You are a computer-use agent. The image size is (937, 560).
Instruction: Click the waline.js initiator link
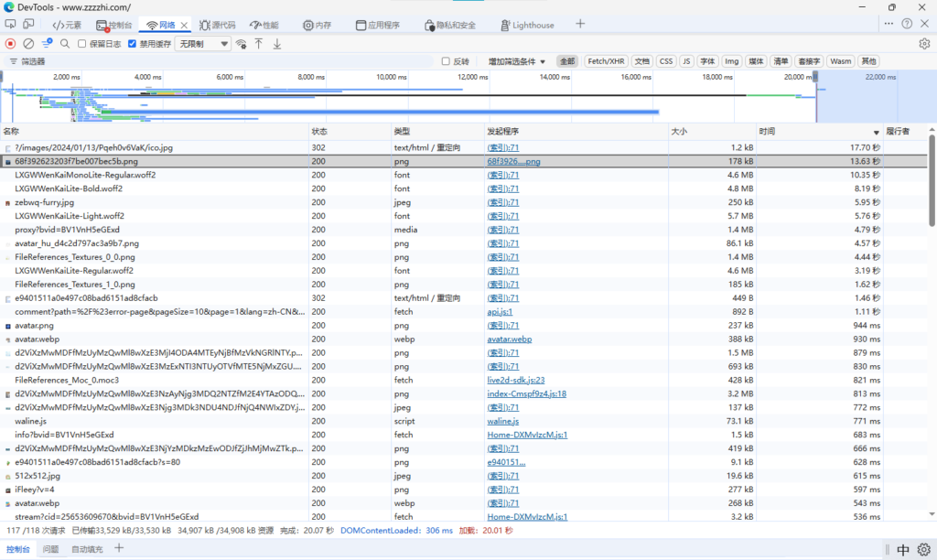point(502,421)
